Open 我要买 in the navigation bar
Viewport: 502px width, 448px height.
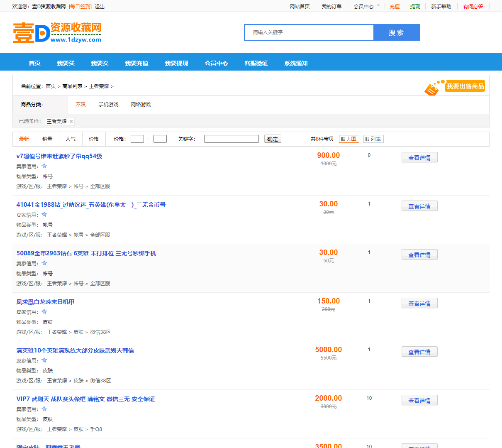pyautogui.click(x=66, y=63)
